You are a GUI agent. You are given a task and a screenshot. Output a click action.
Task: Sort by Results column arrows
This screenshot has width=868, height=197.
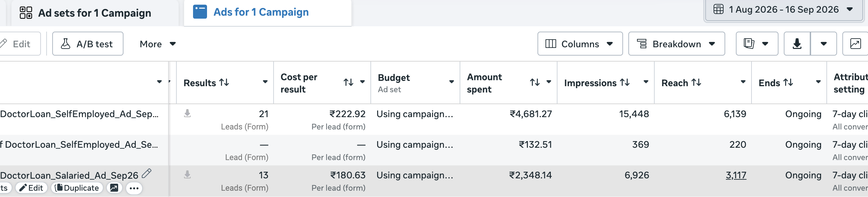click(x=224, y=83)
